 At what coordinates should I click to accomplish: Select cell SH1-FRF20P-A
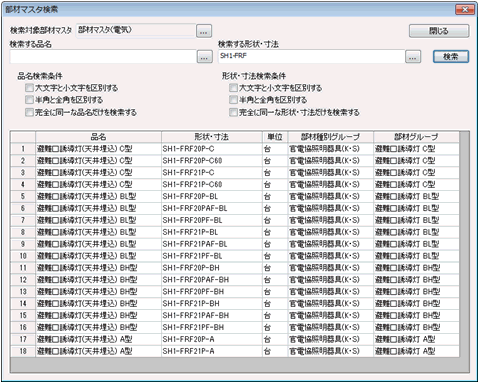tap(212, 339)
